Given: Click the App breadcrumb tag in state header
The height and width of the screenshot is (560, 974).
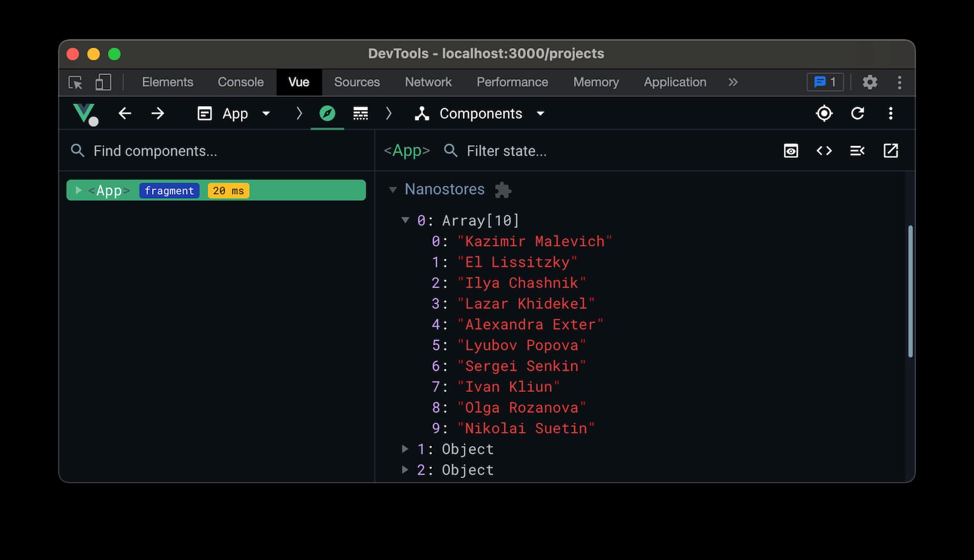Looking at the screenshot, I should pyautogui.click(x=407, y=151).
